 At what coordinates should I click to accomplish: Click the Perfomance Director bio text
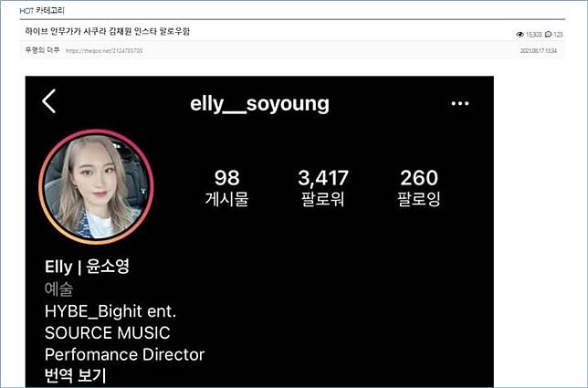124,354
